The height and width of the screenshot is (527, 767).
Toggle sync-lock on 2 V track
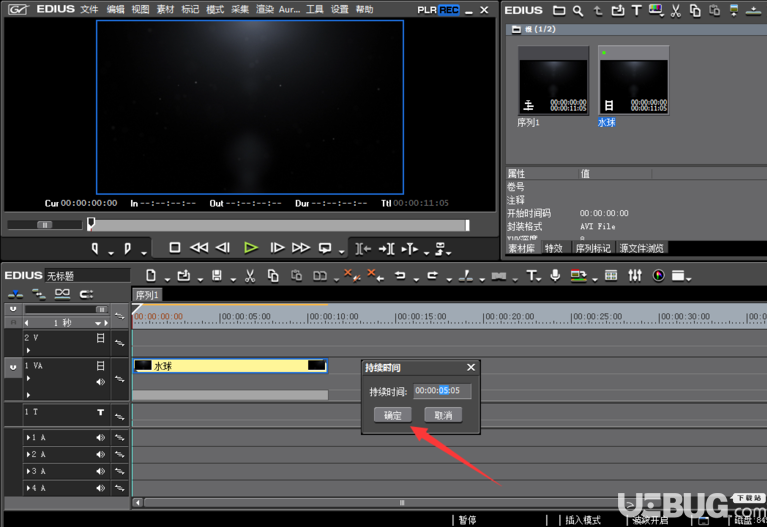119,343
